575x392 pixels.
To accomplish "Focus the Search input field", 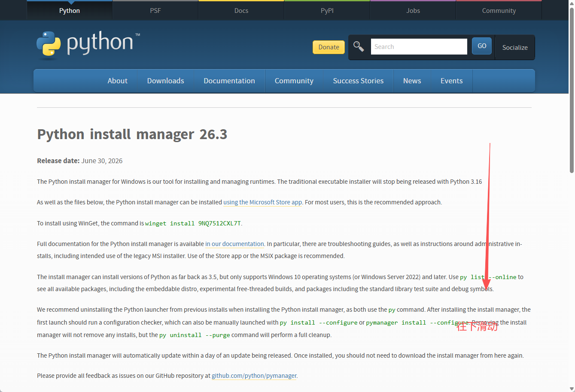I will (x=419, y=46).
